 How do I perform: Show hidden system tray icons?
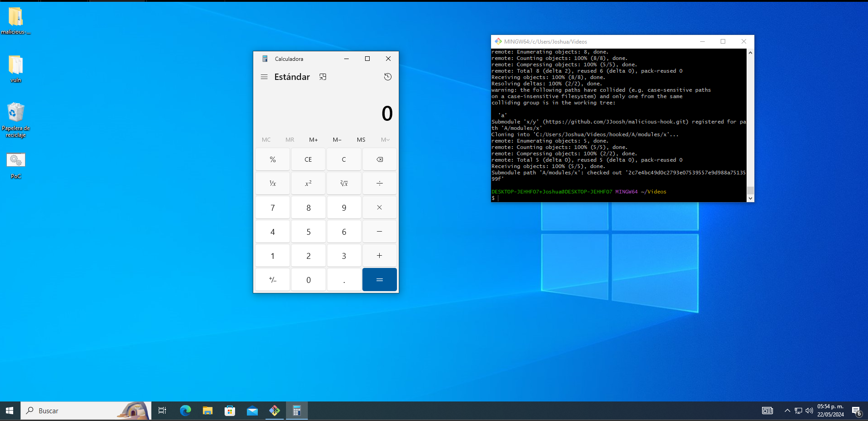(787, 411)
